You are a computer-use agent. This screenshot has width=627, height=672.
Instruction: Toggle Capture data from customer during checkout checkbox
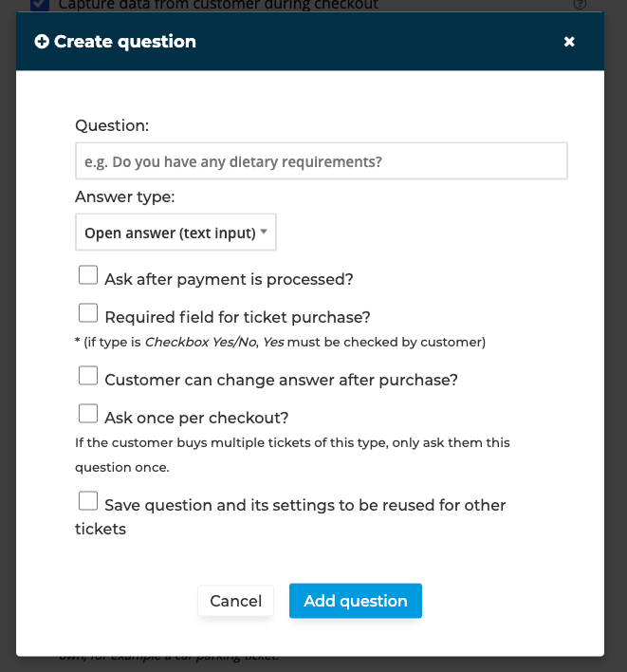click(40, 5)
